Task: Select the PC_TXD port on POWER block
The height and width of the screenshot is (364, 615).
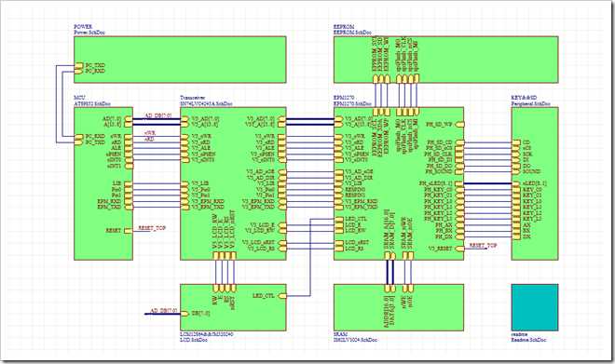Action: point(90,65)
